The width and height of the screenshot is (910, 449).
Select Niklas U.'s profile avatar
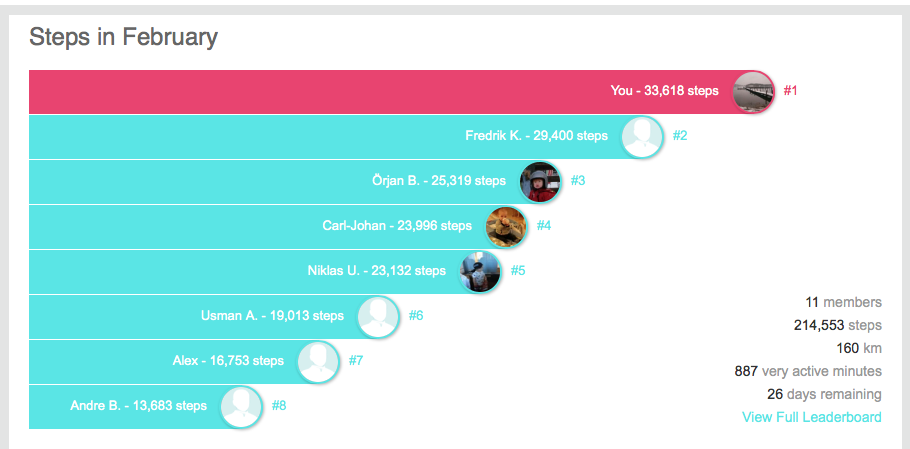click(480, 271)
